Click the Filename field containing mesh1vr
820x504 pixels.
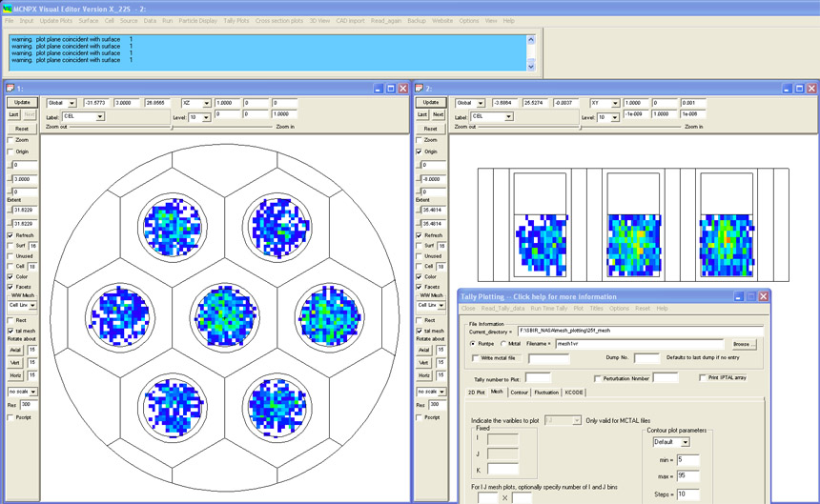(640, 344)
